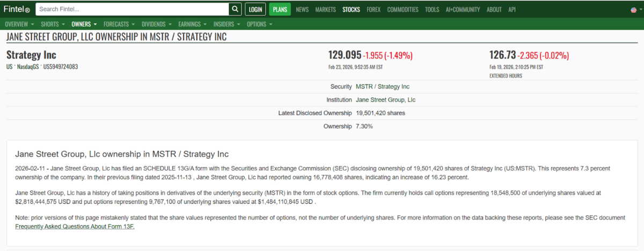Expand the SHORTS dropdown
Image resolution: width=644 pixels, height=251 pixels.
[53, 24]
